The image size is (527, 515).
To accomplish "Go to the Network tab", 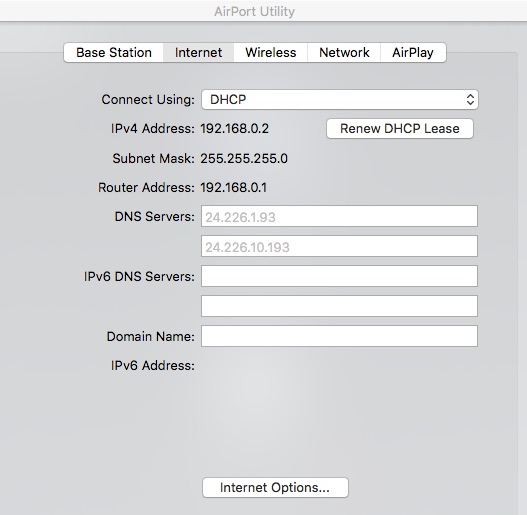I will 344,52.
